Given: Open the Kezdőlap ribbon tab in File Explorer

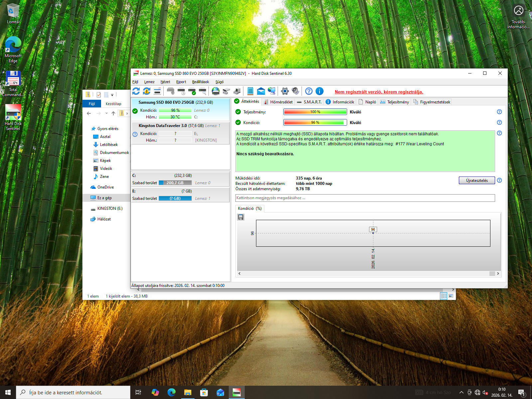Looking at the screenshot, I should point(113,104).
